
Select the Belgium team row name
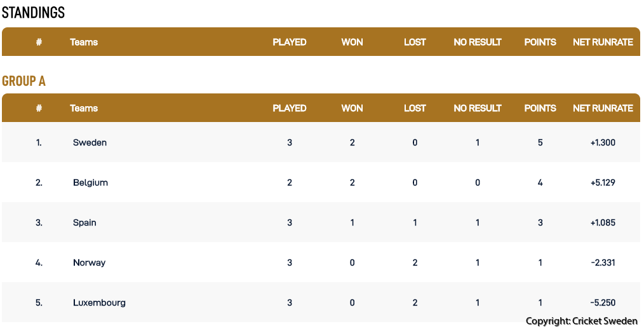tap(90, 182)
